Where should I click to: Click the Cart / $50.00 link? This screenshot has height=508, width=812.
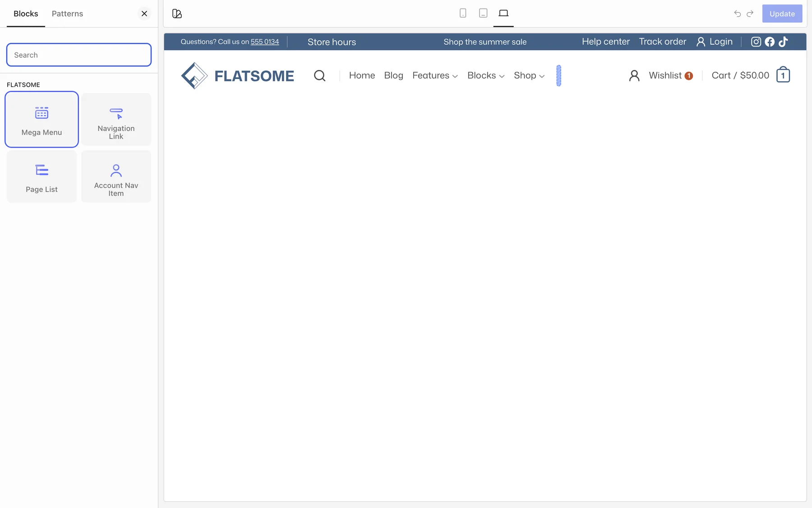point(740,75)
